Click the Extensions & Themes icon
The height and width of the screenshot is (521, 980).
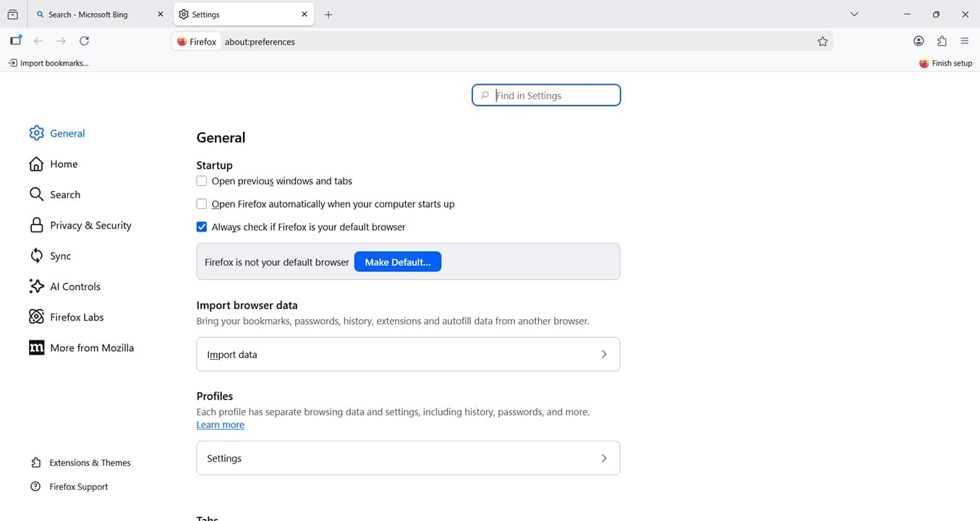coord(35,462)
